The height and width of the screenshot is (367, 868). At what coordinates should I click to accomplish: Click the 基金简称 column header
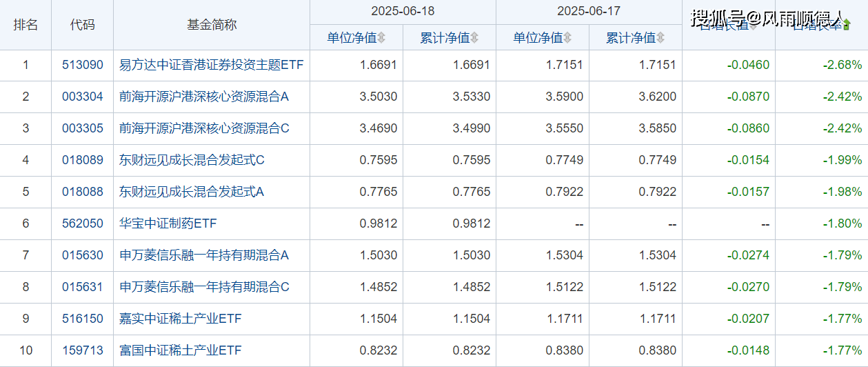point(212,25)
